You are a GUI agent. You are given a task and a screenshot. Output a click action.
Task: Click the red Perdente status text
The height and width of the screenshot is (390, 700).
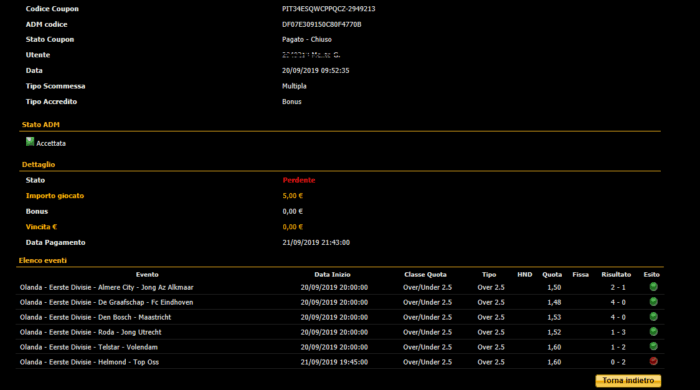coord(299,180)
